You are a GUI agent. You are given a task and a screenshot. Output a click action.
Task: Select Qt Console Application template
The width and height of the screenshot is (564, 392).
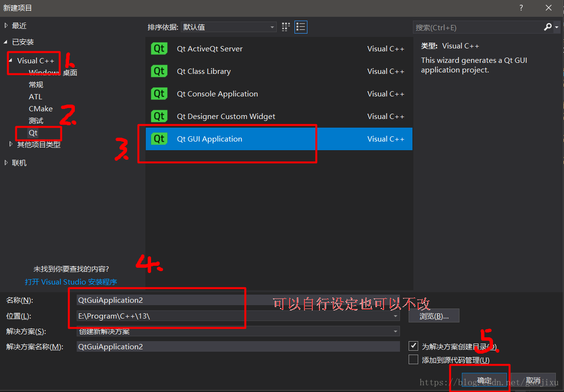[x=279, y=94]
